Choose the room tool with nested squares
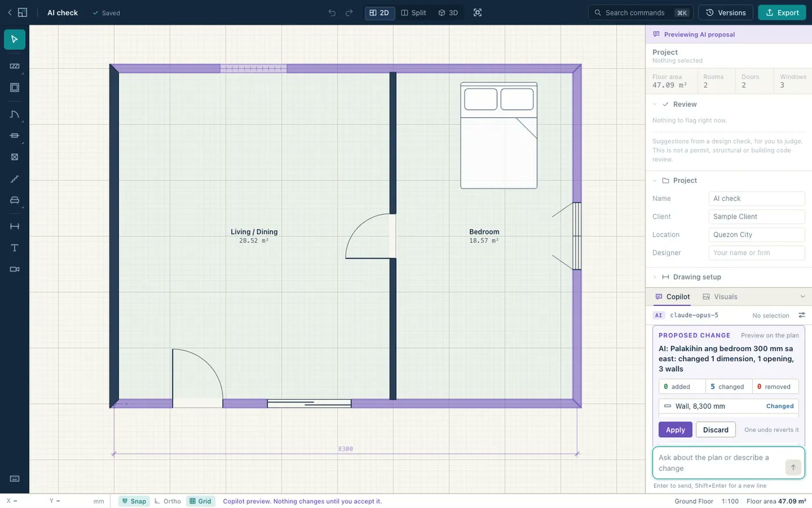The height and width of the screenshot is (508, 812). tap(14, 88)
